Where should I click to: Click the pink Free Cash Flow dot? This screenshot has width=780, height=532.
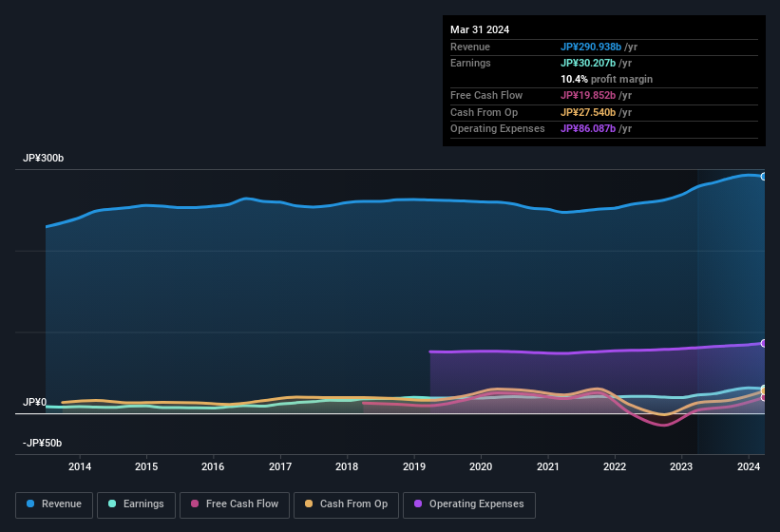pos(196,503)
